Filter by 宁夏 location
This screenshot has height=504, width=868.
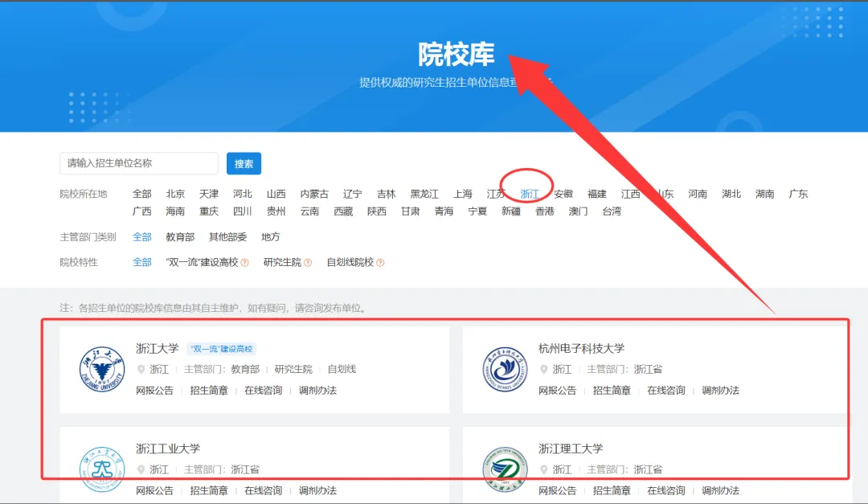(477, 211)
